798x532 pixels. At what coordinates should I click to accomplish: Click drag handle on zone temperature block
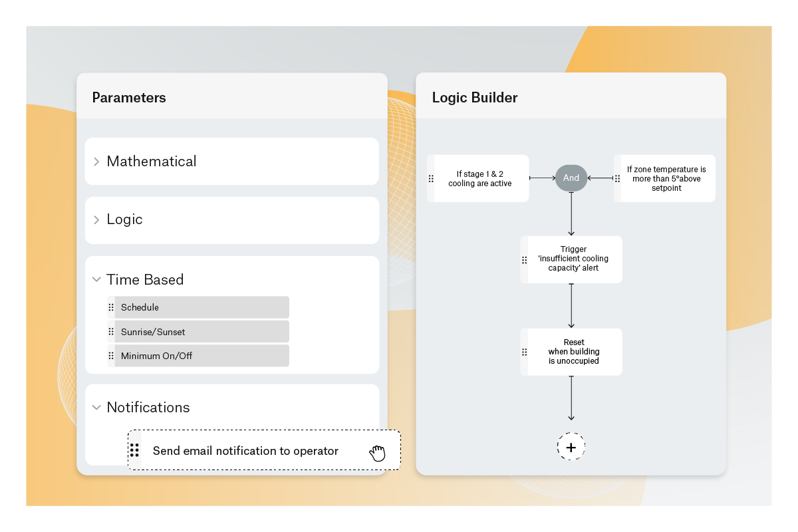pos(618,179)
